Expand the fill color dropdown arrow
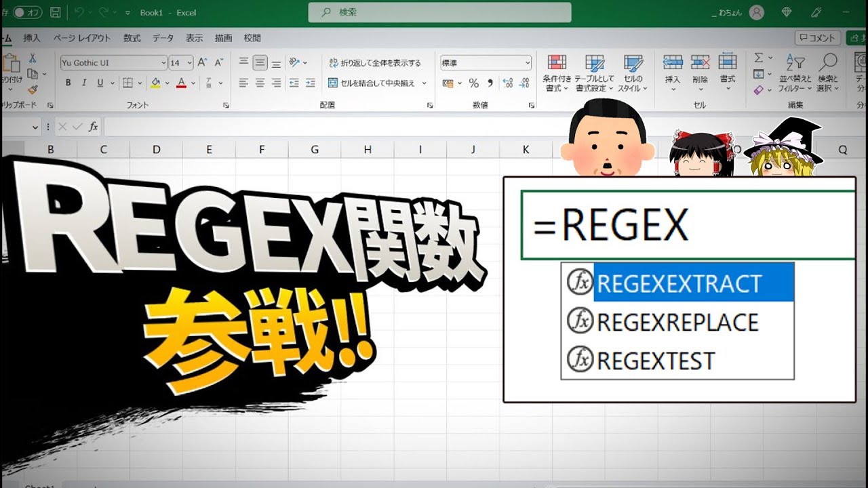The height and width of the screenshot is (488, 868). 167,83
